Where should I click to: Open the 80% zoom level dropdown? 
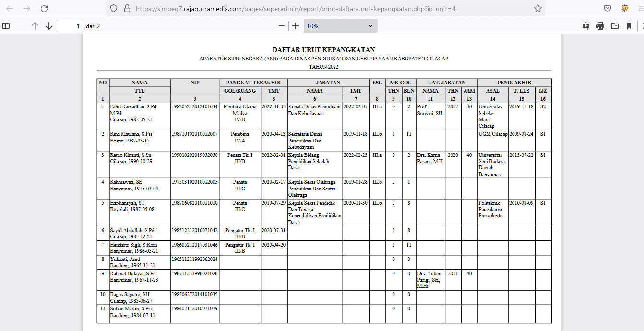(340, 26)
